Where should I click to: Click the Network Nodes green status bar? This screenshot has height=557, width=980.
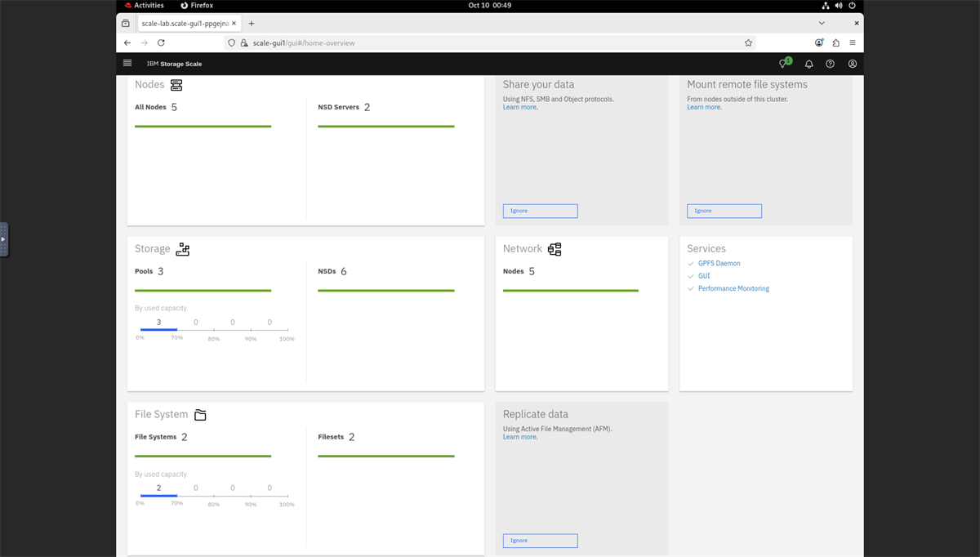[x=571, y=291]
